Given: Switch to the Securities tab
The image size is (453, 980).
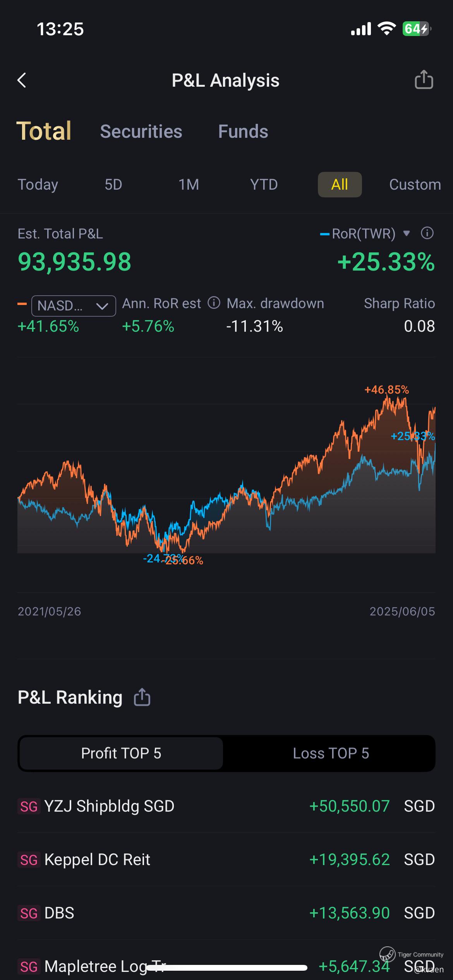Looking at the screenshot, I should [141, 132].
